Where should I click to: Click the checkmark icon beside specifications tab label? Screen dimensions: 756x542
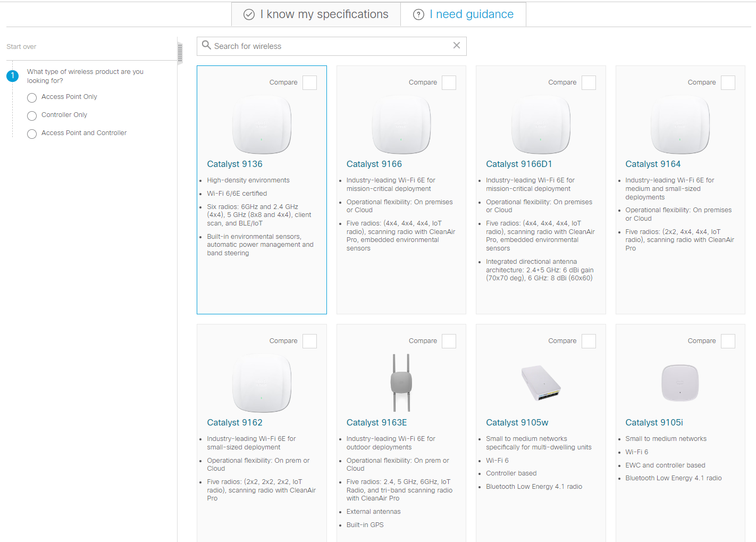tap(249, 14)
